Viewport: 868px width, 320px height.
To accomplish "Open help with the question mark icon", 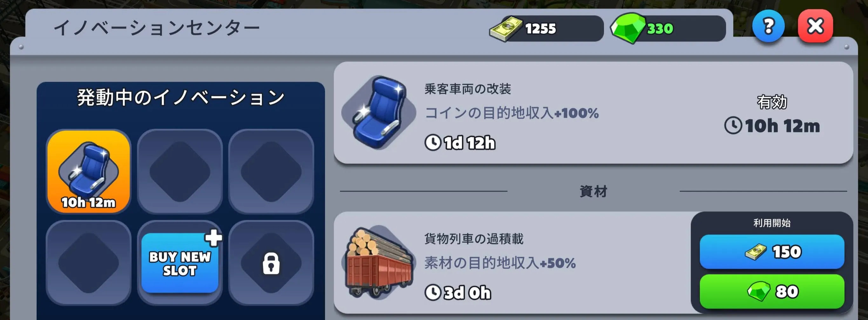I will click(768, 27).
